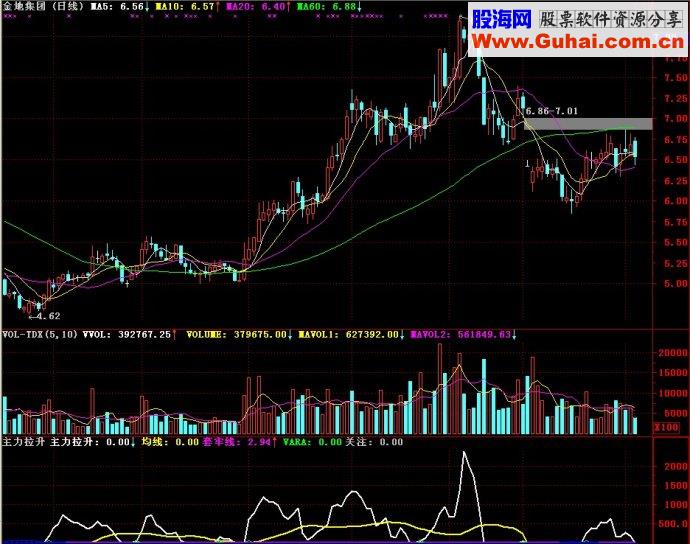
Task: Click the 5.50 price axis label
Action: 675,242
